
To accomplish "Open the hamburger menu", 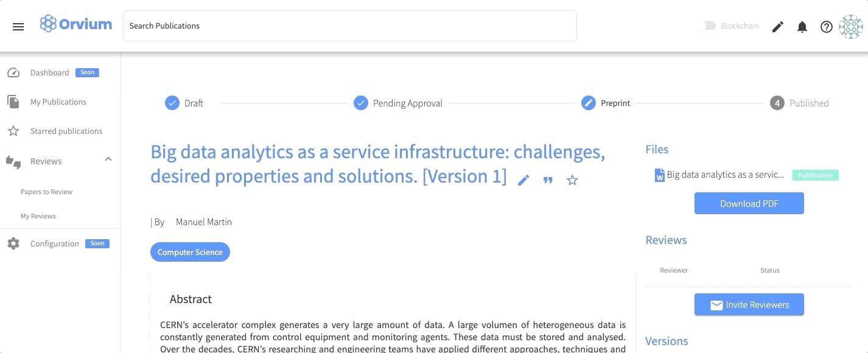I will point(18,27).
